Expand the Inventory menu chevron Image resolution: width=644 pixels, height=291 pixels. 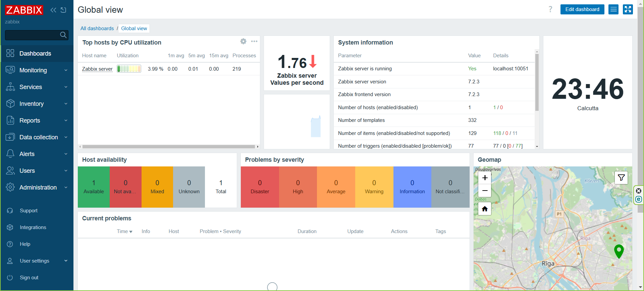coord(66,104)
